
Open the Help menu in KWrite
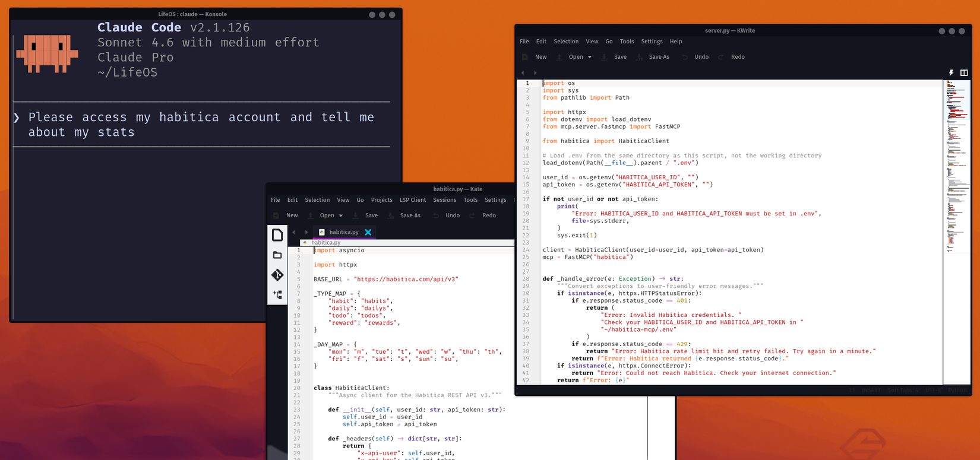pos(676,42)
